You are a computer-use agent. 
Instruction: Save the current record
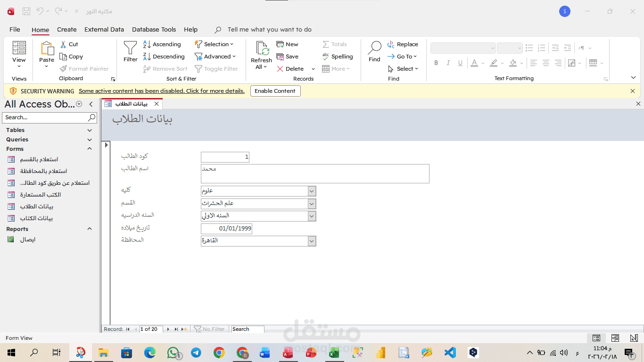click(x=287, y=57)
